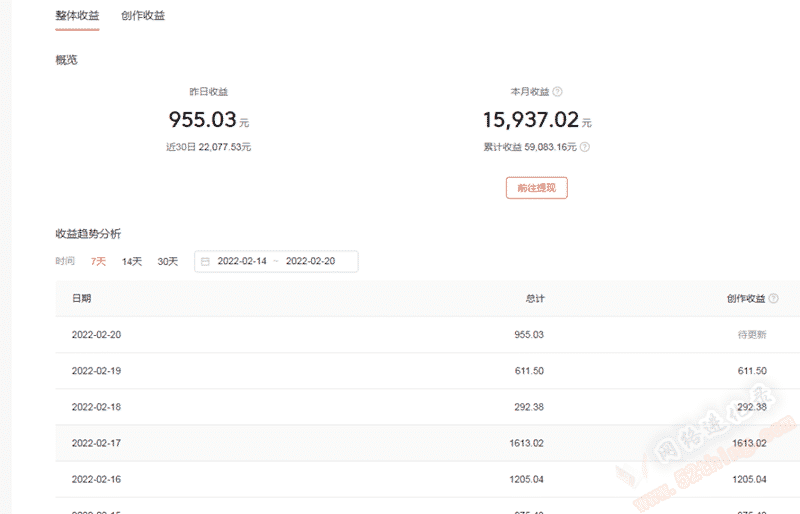Click the 本月收益 amount 15,937.02
Viewport: 800px width, 514px height.
coord(531,120)
